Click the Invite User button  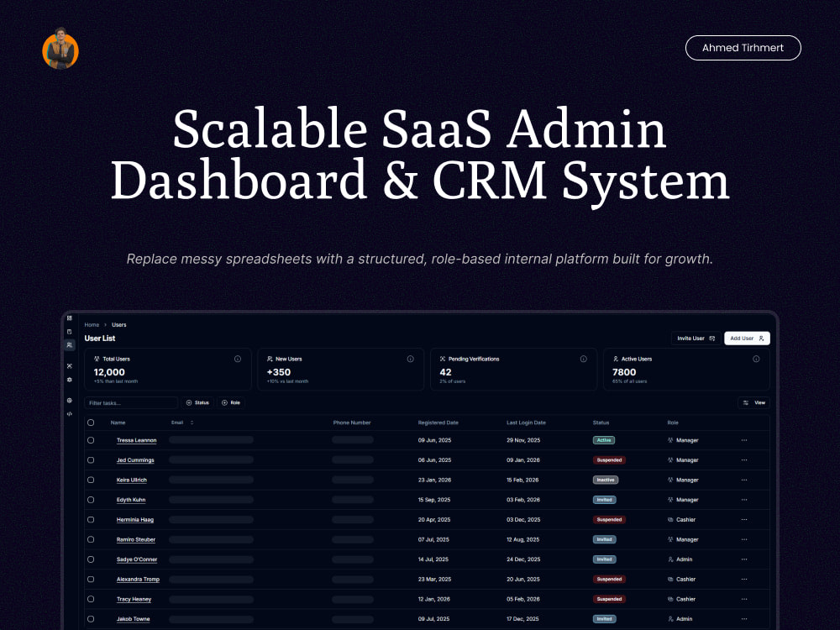696,338
